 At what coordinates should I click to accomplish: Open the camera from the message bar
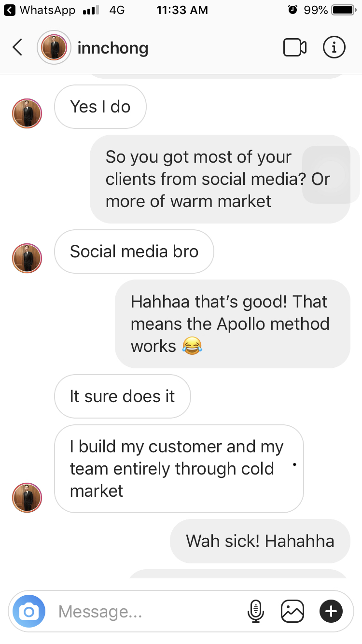(29, 612)
